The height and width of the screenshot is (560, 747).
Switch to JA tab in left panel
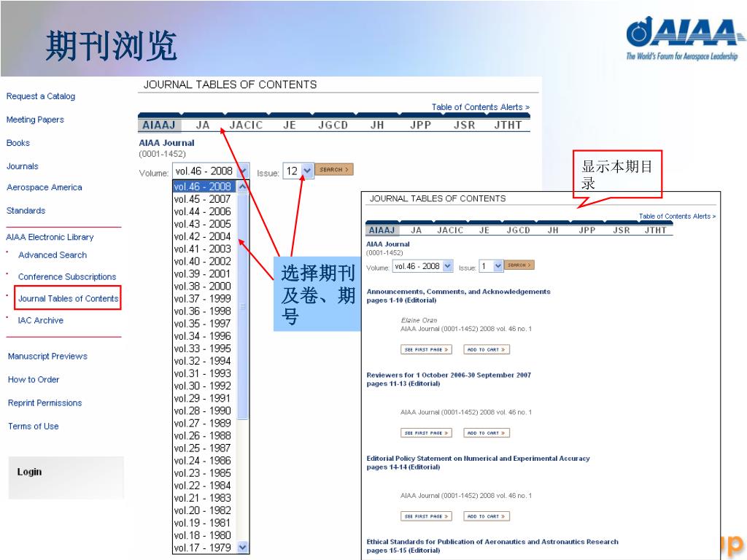pyautogui.click(x=203, y=125)
